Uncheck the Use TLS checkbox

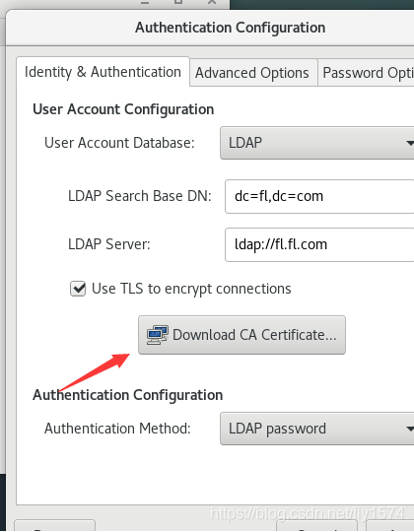tap(78, 289)
